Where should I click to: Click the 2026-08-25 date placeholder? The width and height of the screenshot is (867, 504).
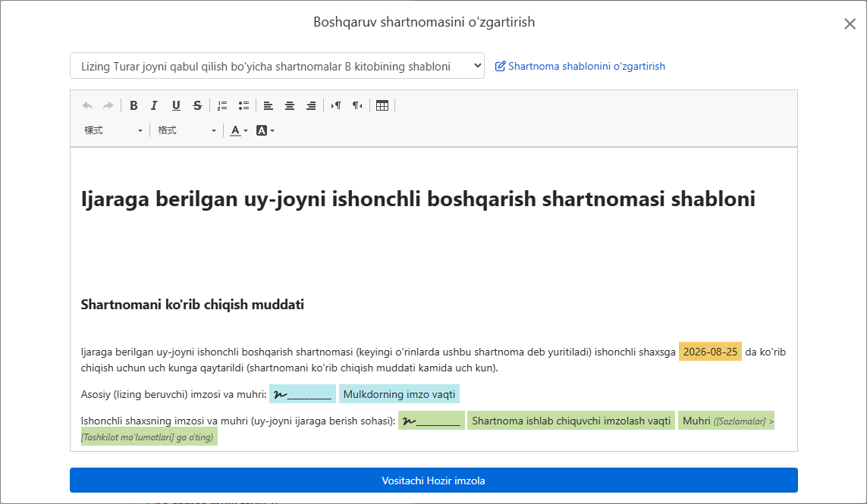coord(710,352)
